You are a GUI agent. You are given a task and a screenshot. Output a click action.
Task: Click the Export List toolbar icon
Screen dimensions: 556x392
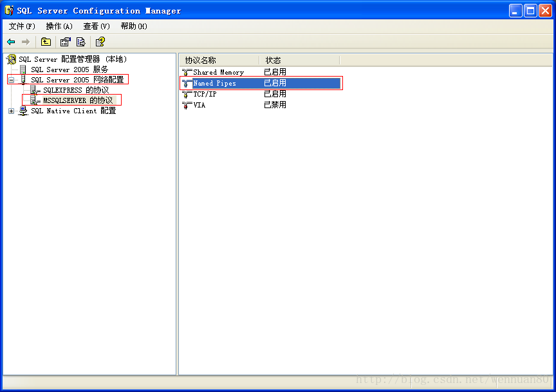click(x=81, y=42)
